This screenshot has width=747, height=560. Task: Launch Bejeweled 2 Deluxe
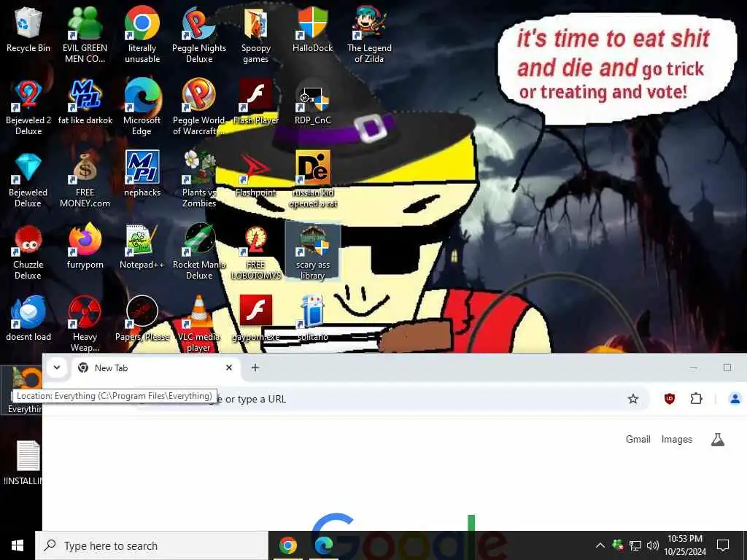point(28,106)
